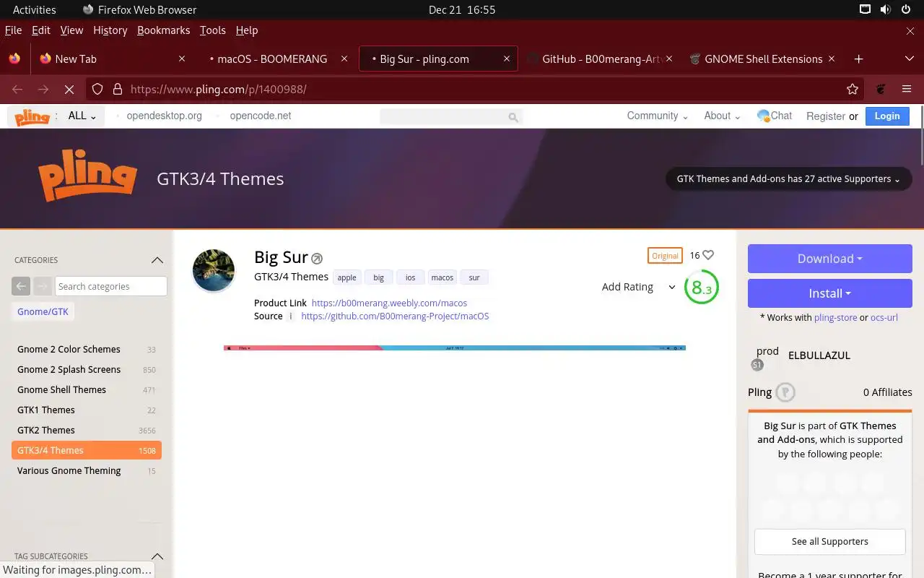924x578 pixels.
Task: Close the GNOME Shell Extensions tab
Action: pyautogui.click(x=832, y=59)
